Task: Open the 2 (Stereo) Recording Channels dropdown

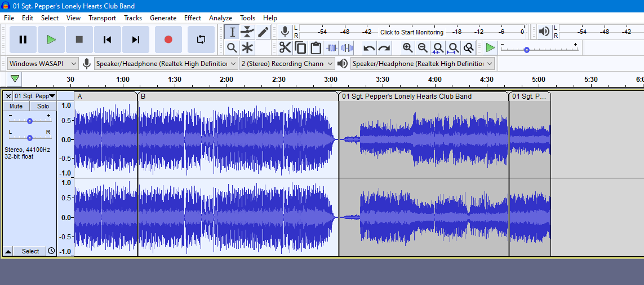Action: [287, 64]
